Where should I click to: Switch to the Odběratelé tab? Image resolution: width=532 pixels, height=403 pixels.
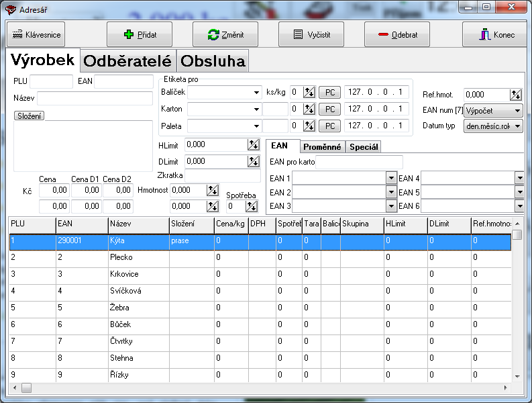(x=127, y=61)
